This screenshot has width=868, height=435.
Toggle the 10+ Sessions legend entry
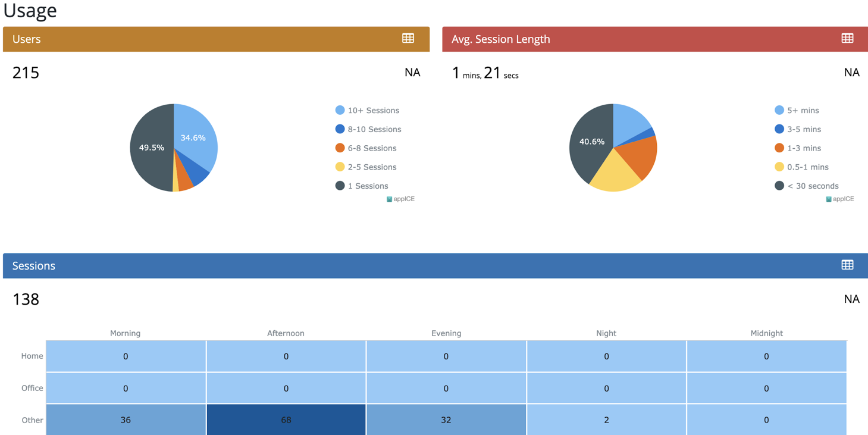click(x=367, y=110)
